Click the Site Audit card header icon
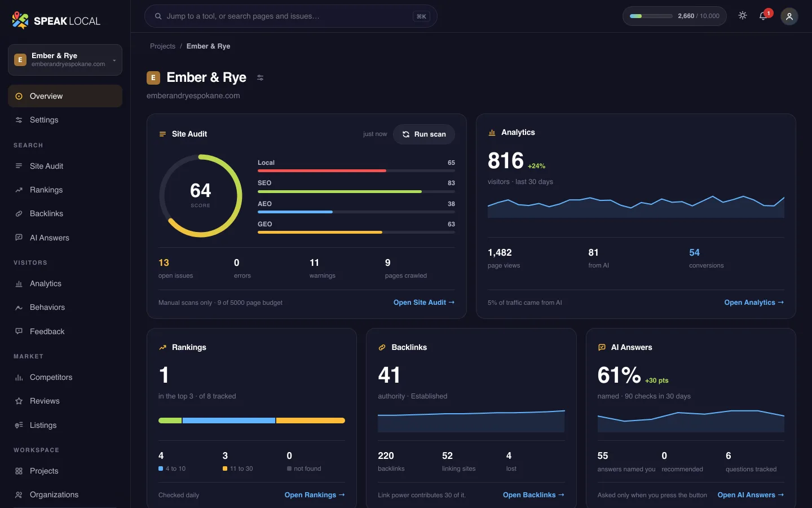Screen dimensions: 812x508 pyautogui.click(x=162, y=134)
